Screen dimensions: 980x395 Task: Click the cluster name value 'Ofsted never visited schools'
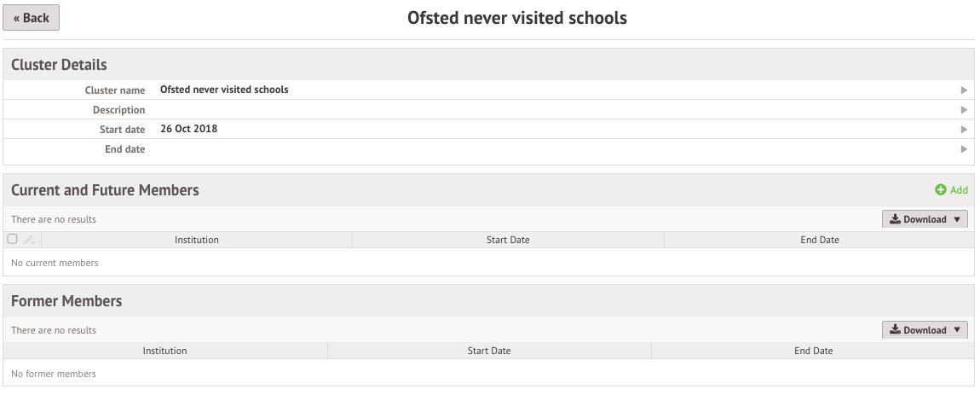pos(224,90)
